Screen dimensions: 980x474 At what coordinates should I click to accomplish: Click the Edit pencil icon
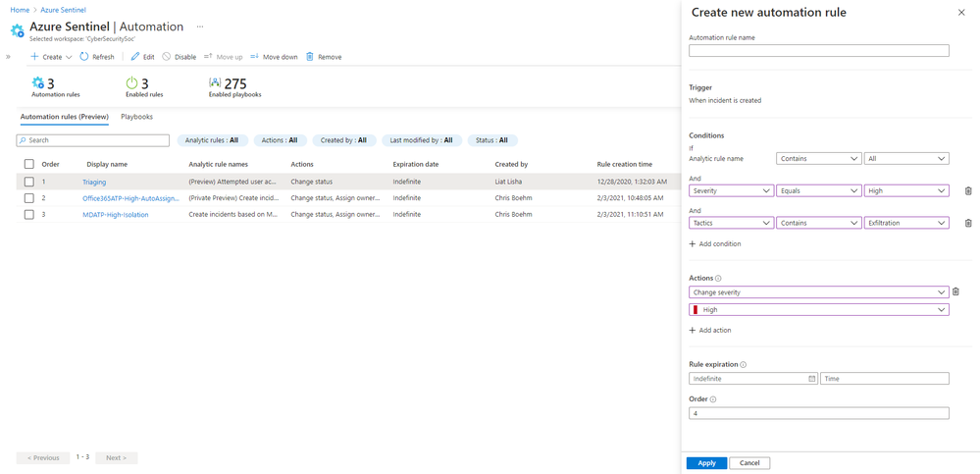[134, 56]
